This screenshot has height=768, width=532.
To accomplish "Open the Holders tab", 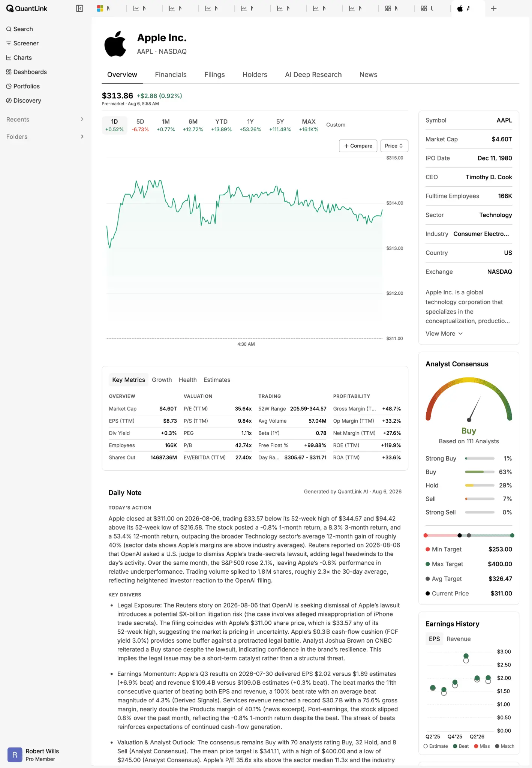I will [x=255, y=75].
